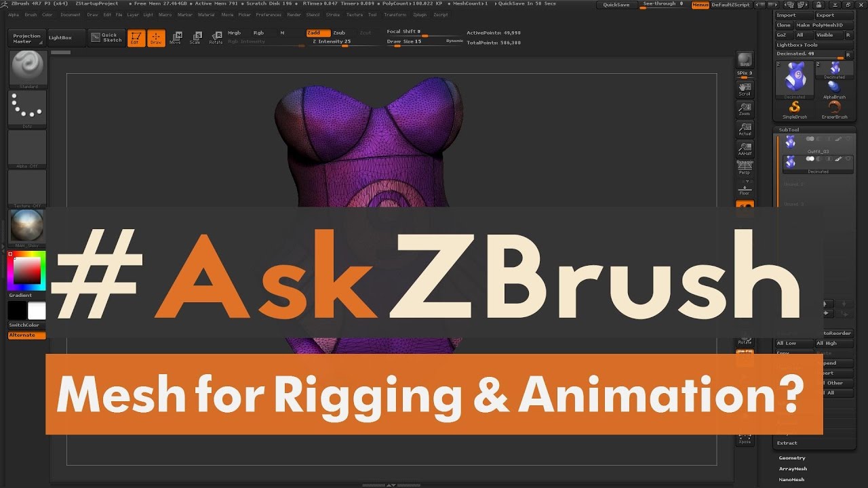Image resolution: width=868 pixels, height=488 pixels.
Task: Select the SimpleBrush tool
Action: point(795,110)
